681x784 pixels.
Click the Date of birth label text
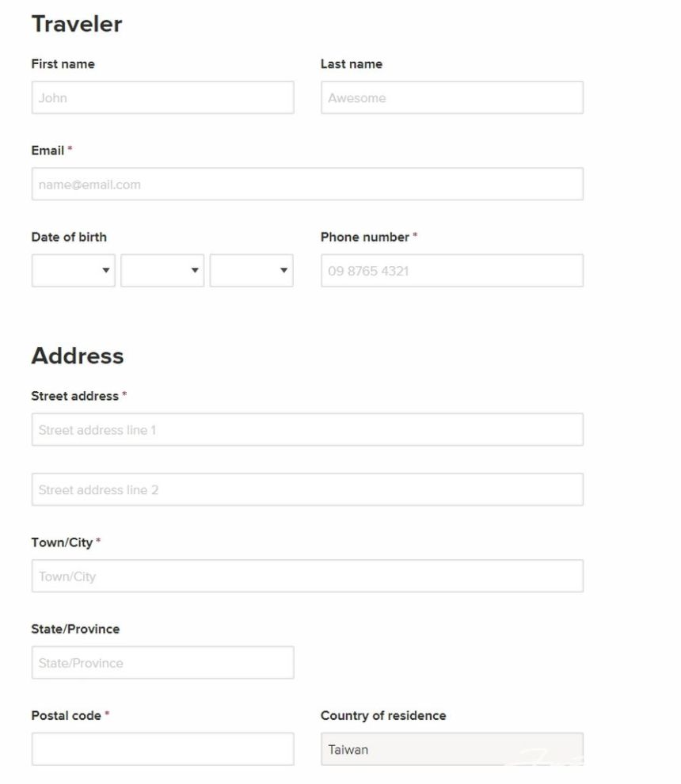[x=69, y=237]
